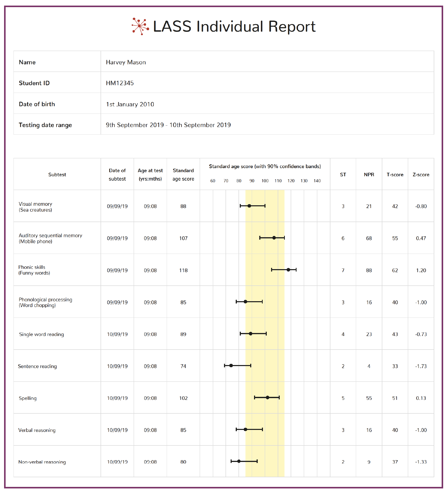Image resolution: width=448 pixels, height=493 pixels.
Task: Click Non-verbal reasoning Z-score -1.33
Action: [421, 462]
